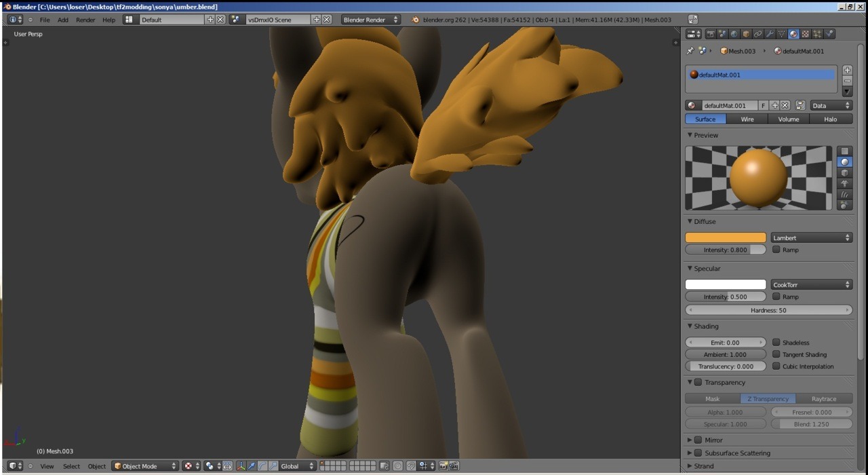Open the Render properties tab icon
The height and width of the screenshot is (475, 868).
tap(711, 34)
